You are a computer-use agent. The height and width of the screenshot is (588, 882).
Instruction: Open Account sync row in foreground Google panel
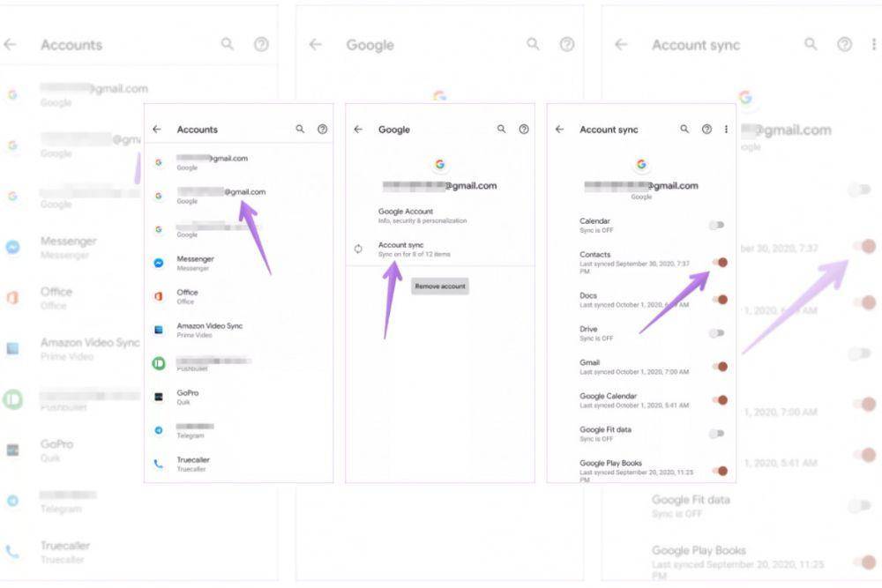coord(440,249)
